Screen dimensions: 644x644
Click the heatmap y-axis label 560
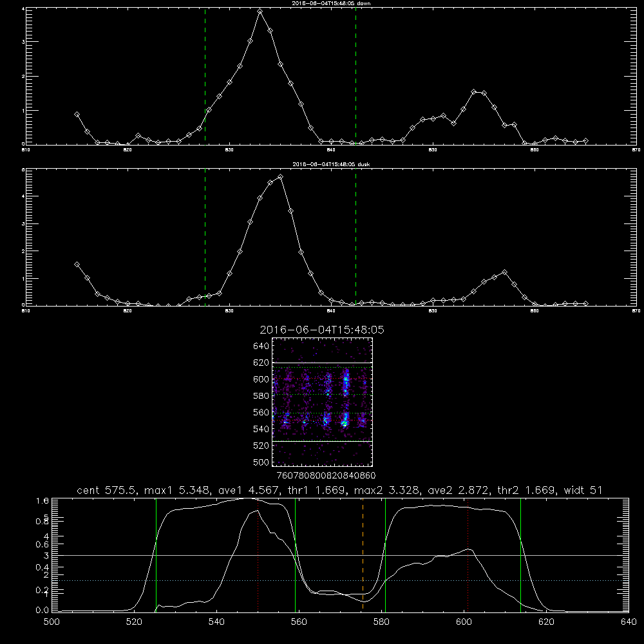pyautogui.click(x=261, y=412)
